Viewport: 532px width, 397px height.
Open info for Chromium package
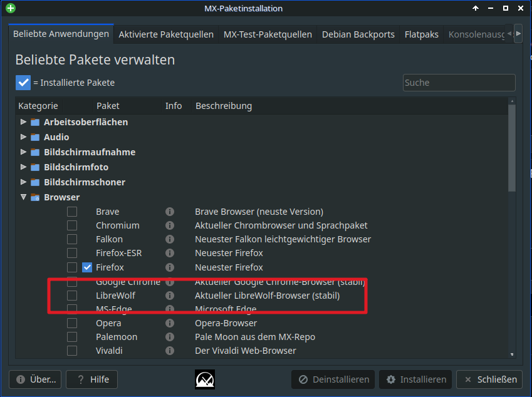[x=170, y=225]
